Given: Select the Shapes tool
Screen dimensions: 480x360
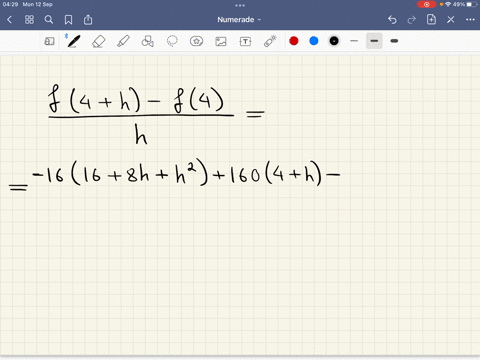Looking at the screenshot, I should coord(147,41).
